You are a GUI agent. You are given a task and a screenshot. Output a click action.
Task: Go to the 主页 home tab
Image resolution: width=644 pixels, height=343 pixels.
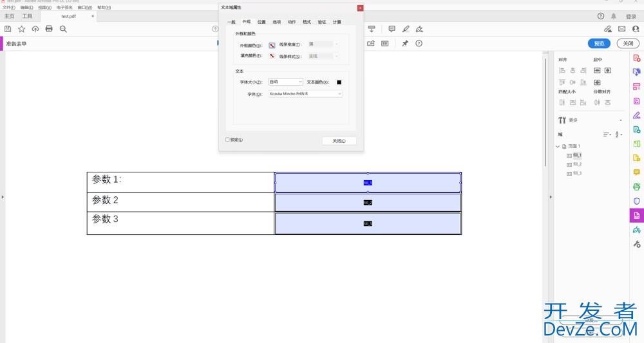click(9, 16)
